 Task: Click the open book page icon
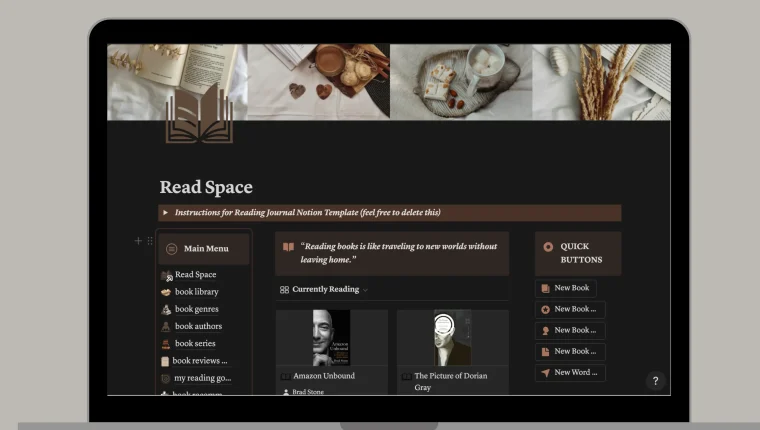pos(199,115)
